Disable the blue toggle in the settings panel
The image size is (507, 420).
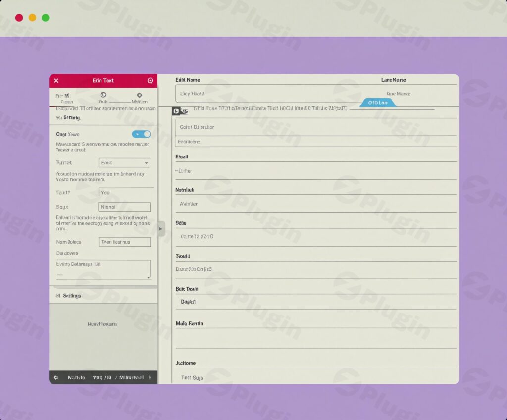(x=141, y=134)
